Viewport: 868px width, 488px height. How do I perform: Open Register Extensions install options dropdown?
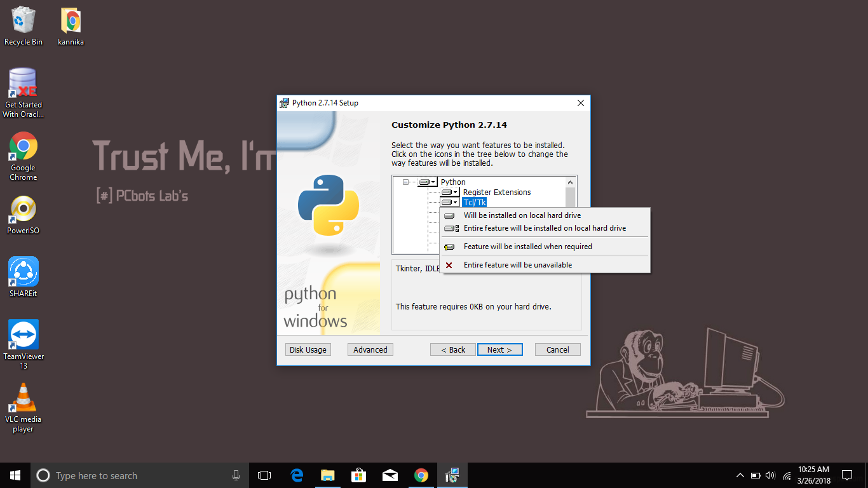[x=450, y=193]
